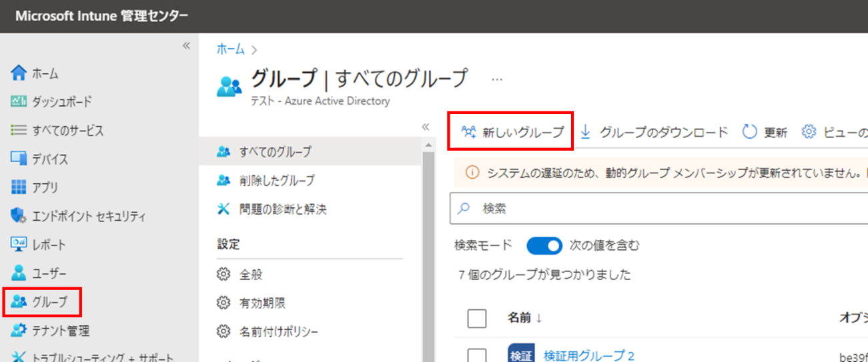
Task: Sort by the 名前 column header
Action: 525,318
